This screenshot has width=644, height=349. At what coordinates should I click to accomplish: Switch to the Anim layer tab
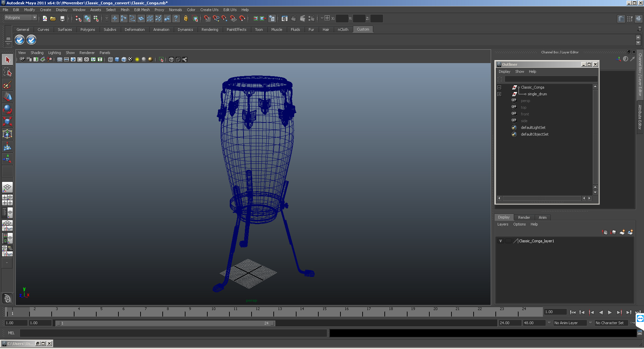pos(542,217)
